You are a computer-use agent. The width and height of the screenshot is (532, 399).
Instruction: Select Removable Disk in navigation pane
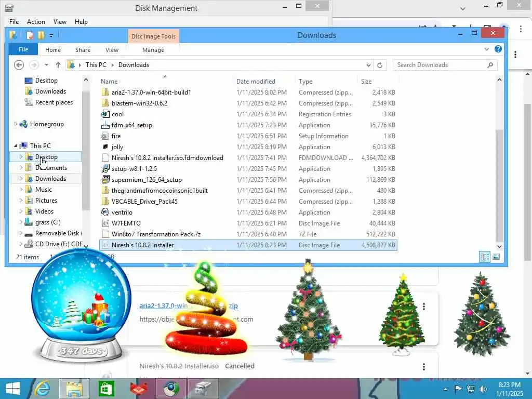[x=57, y=233]
